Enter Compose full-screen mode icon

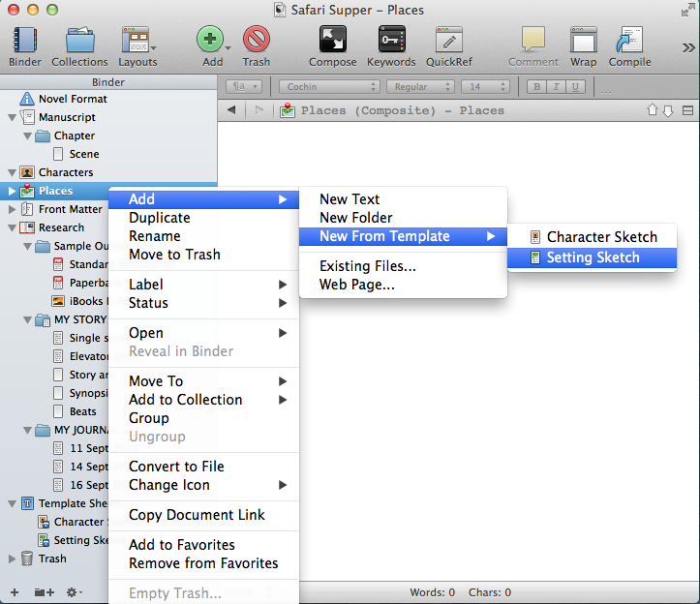click(x=333, y=40)
